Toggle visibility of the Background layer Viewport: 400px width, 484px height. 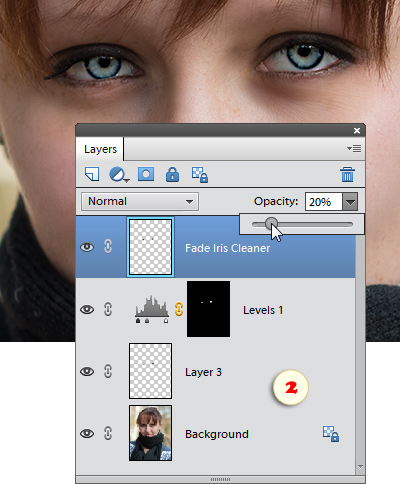point(87,433)
